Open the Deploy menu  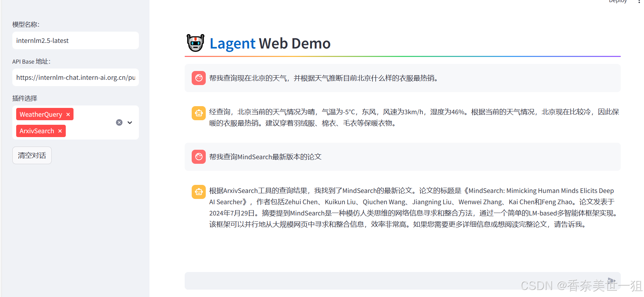click(x=618, y=1)
